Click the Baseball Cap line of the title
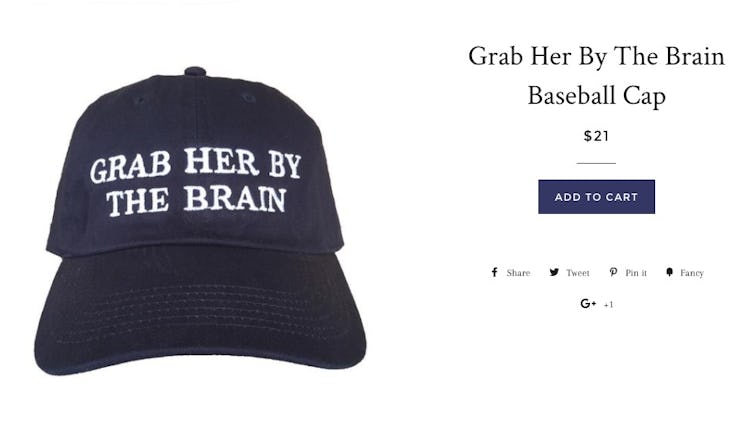 (596, 95)
